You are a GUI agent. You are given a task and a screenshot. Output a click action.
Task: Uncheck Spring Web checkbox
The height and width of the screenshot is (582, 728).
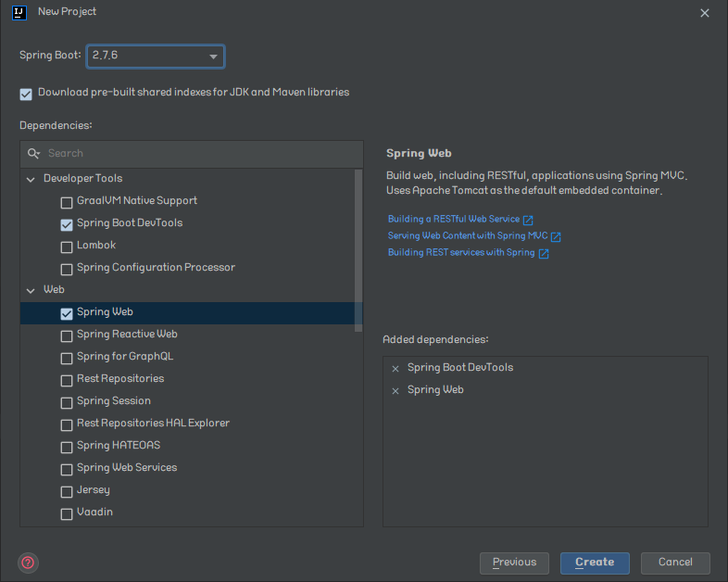point(67,314)
